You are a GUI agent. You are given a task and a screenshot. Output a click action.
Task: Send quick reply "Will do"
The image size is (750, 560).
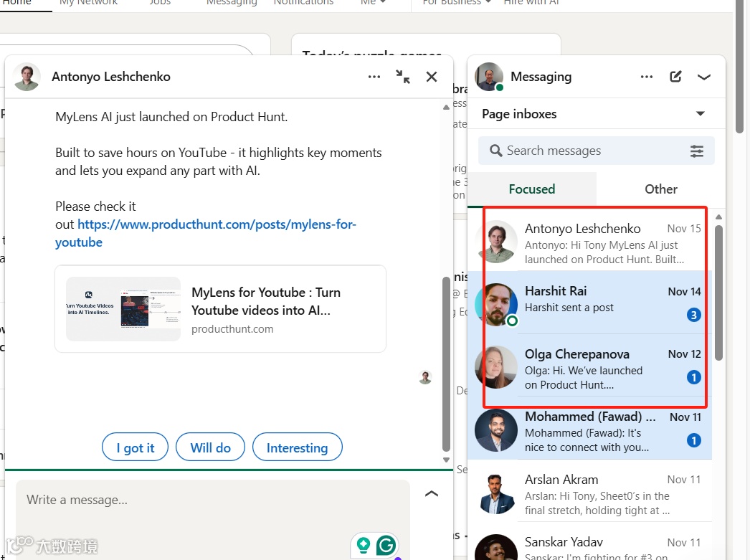click(x=211, y=447)
